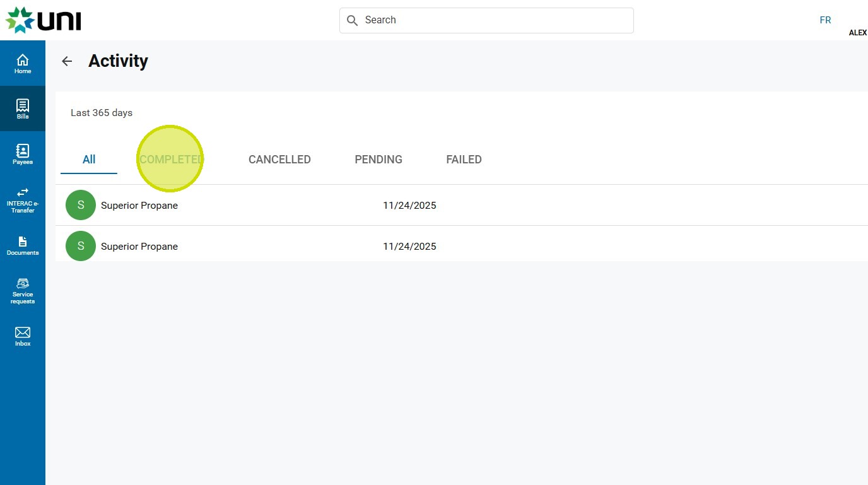Viewport: 868px width, 485px height.
Task: Show the PENDING activity tab
Action: point(378,160)
